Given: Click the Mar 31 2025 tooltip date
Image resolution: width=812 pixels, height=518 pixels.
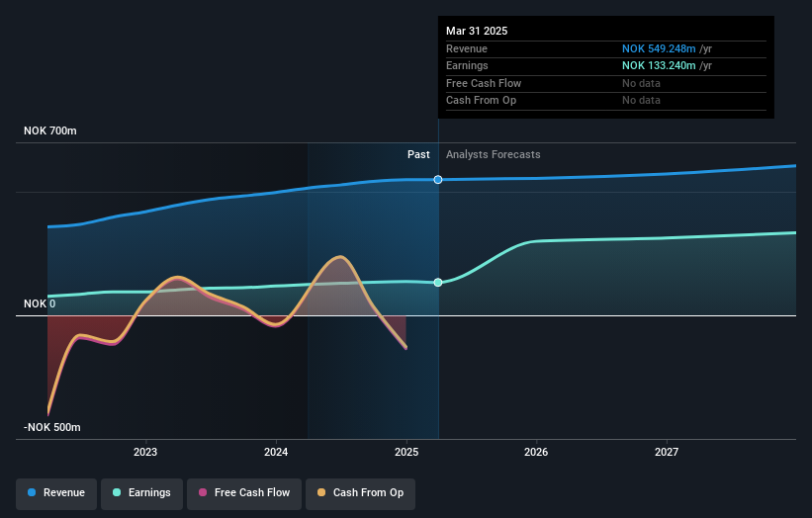Looking at the screenshot, I should pyautogui.click(x=477, y=31).
